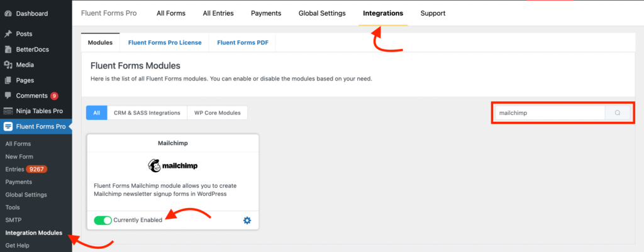Open the Fluent Forms Pro License tab
This screenshot has width=644, height=252.
coord(165,43)
